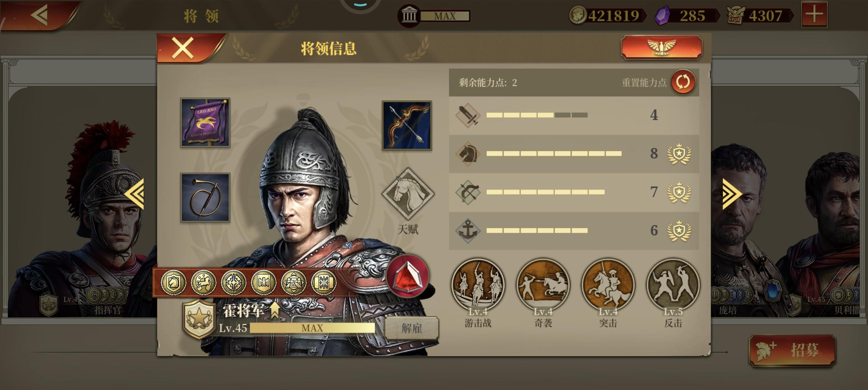Viewport: 868px width, 390px height.
Task: Select the bow and arrow equipment slot
Action: pos(407,125)
